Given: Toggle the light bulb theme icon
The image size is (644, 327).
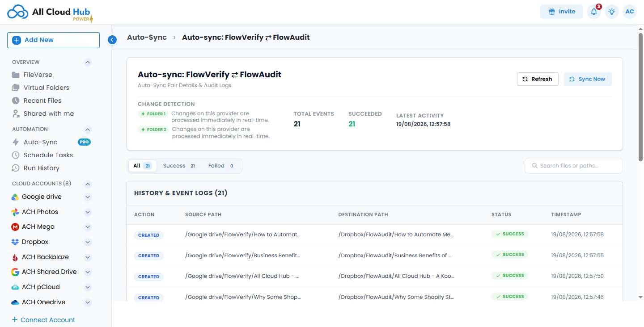Looking at the screenshot, I should click(x=612, y=12).
